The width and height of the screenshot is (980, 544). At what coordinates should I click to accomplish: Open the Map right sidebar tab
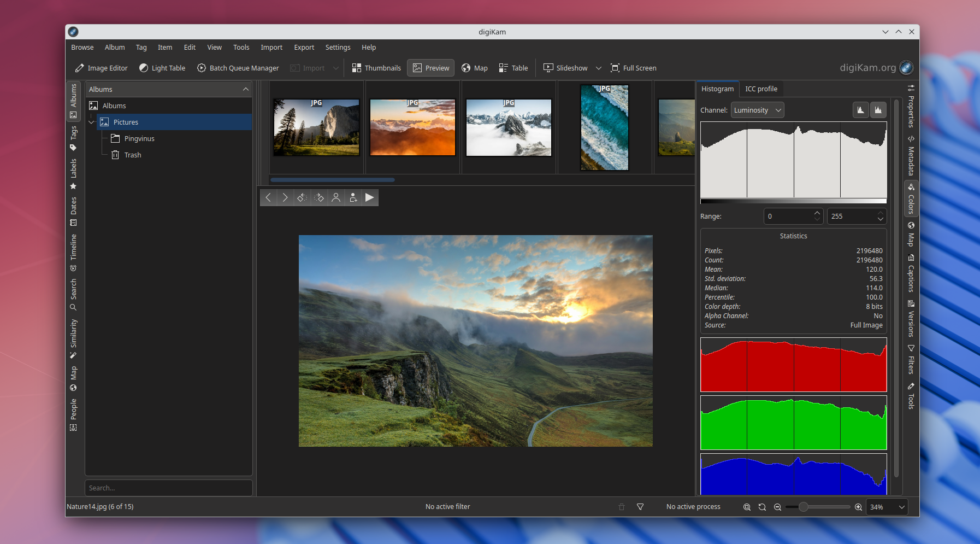pyautogui.click(x=911, y=234)
